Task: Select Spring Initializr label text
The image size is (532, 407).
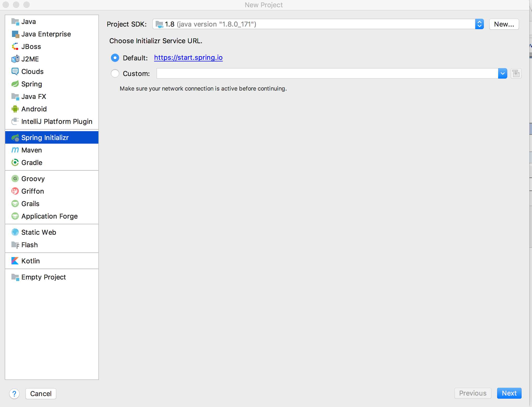Action: [x=45, y=138]
